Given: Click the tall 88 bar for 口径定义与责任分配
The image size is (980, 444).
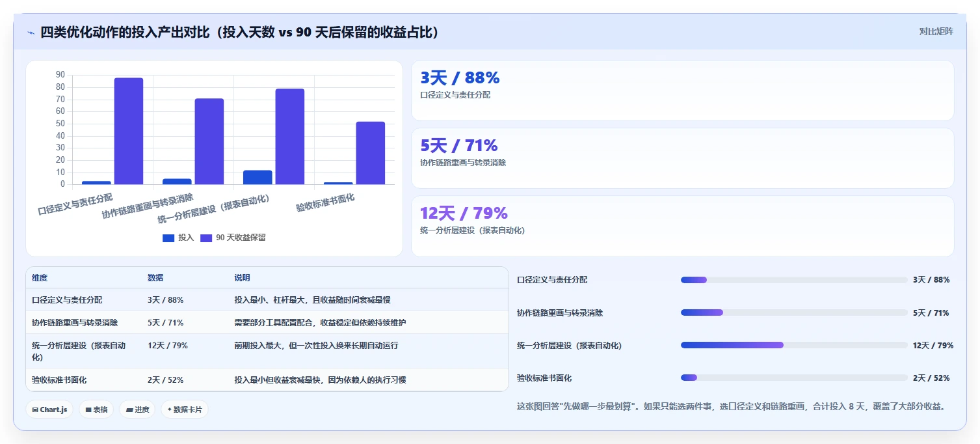Looking at the screenshot, I should click(129, 131).
